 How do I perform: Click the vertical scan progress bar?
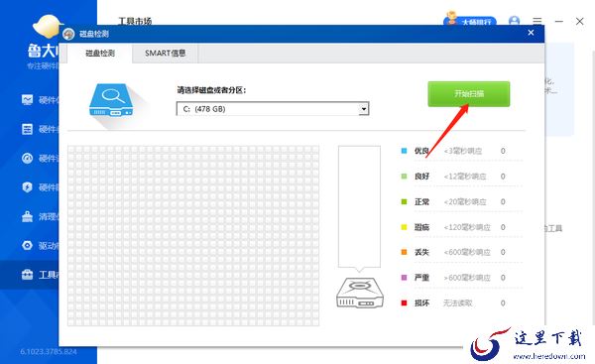359,206
